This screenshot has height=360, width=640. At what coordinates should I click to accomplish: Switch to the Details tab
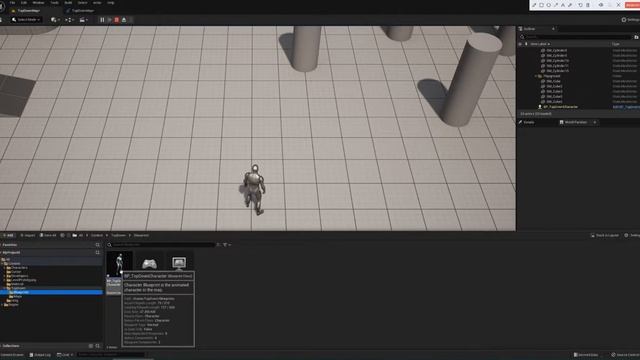[527, 122]
